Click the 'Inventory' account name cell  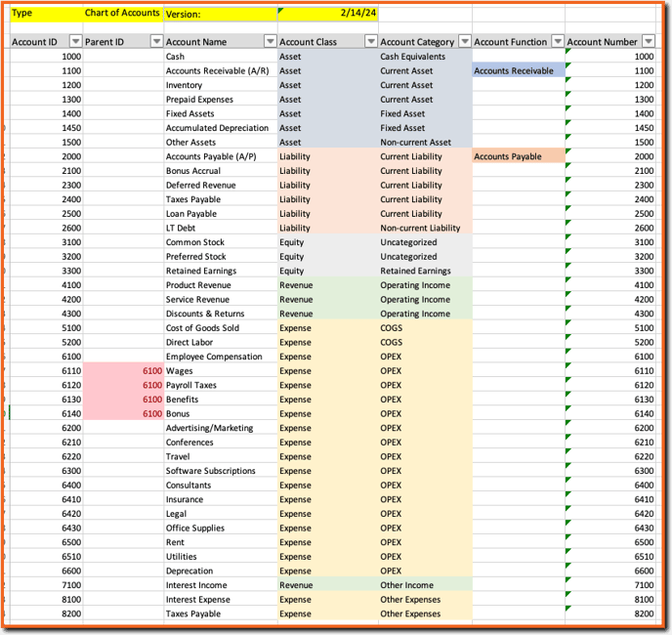[x=221, y=85]
